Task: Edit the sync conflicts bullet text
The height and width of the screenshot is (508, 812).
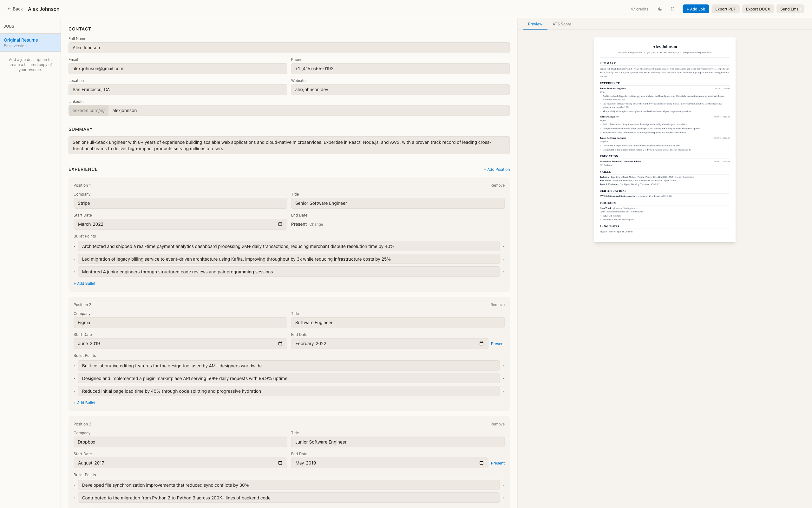Action: tap(289, 485)
